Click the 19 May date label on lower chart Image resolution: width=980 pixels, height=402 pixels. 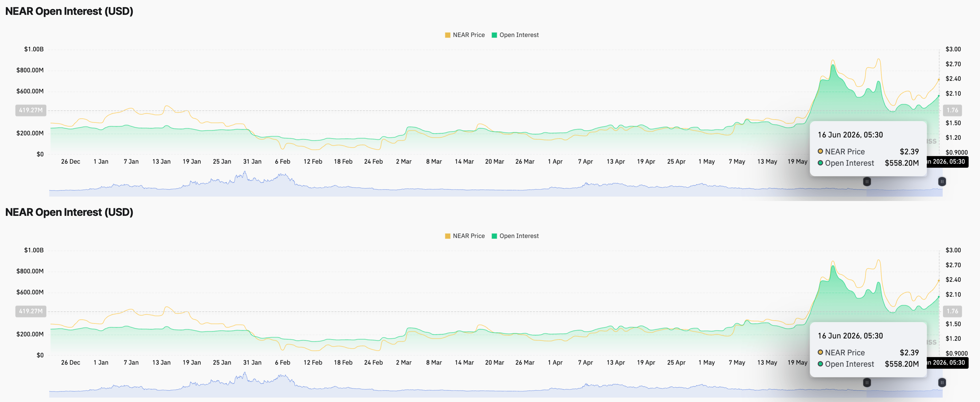[798, 362]
